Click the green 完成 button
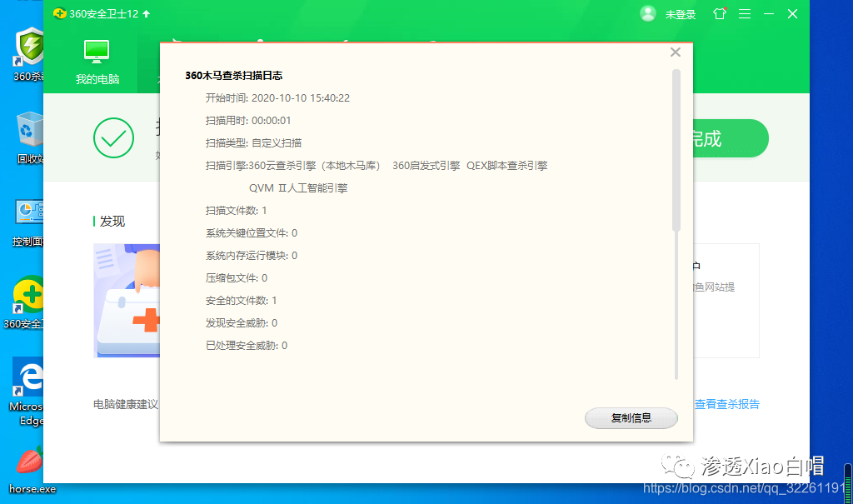Screen dimensions: 853x504 (731, 138)
